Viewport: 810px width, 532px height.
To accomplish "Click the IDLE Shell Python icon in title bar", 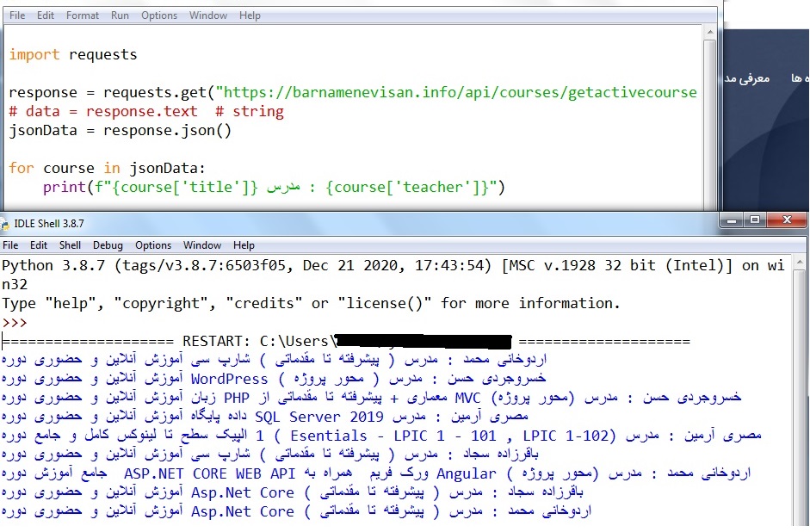I will pos(8,223).
